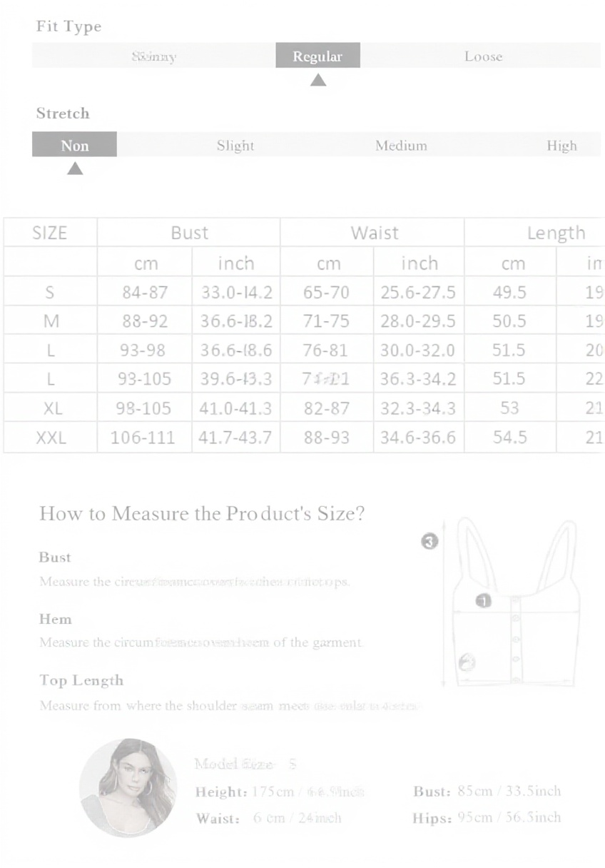Pick the High stretch option

pyautogui.click(x=561, y=146)
